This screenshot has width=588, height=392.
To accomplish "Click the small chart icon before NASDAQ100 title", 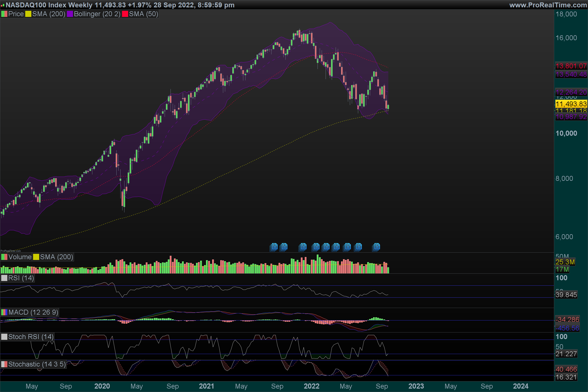I will [2, 5].
